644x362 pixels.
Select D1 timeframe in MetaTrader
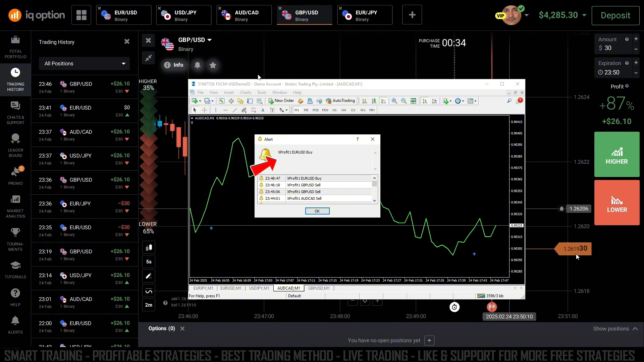click(x=353, y=110)
